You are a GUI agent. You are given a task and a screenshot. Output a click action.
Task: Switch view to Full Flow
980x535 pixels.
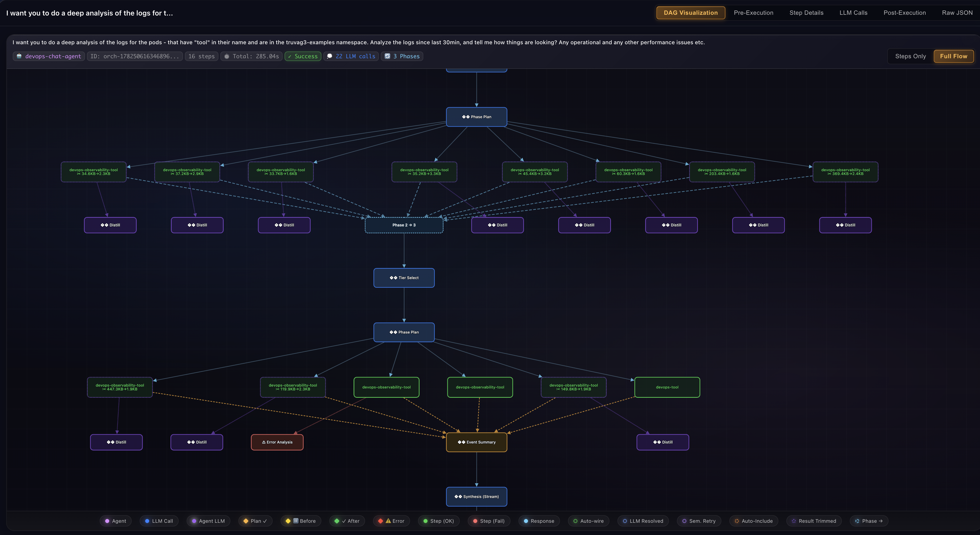pos(953,56)
